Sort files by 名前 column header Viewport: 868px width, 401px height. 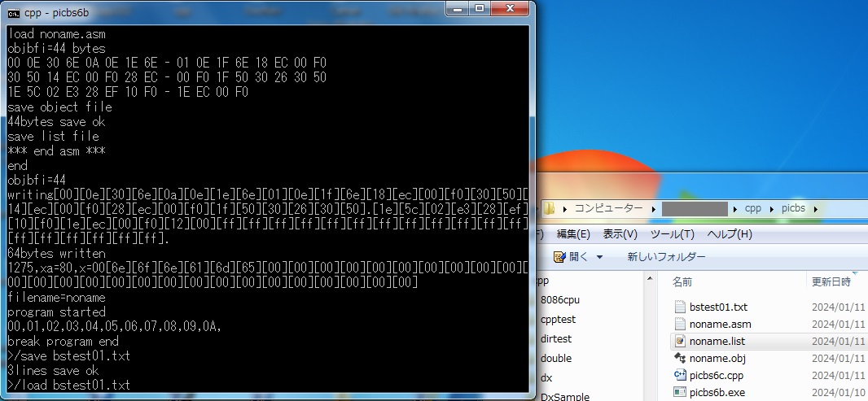click(x=682, y=281)
